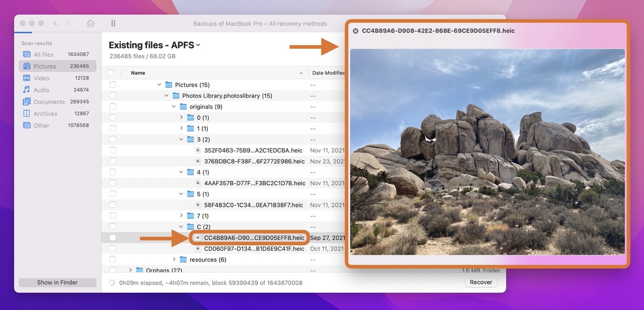Collapse the originals (9) folder

point(174,107)
